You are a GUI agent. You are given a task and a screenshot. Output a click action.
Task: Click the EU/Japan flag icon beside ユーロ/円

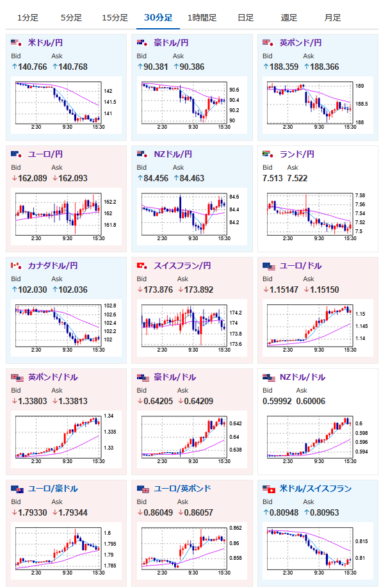(x=16, y=154)
